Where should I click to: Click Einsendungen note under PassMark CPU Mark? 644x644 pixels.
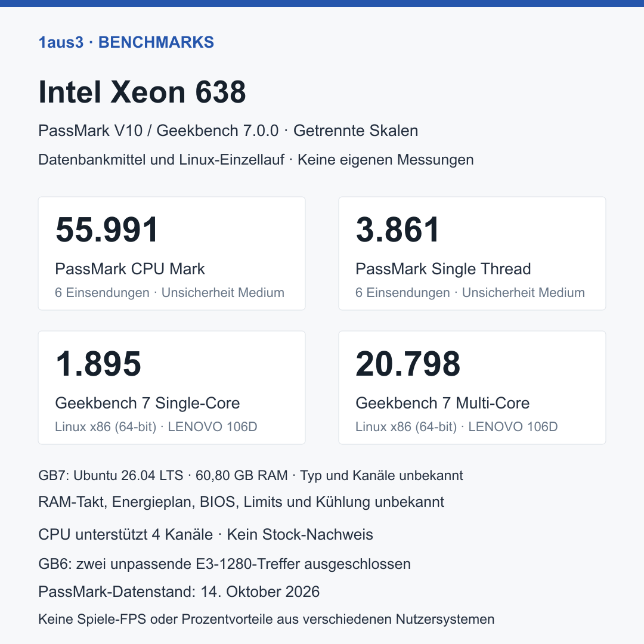[169, 292]
